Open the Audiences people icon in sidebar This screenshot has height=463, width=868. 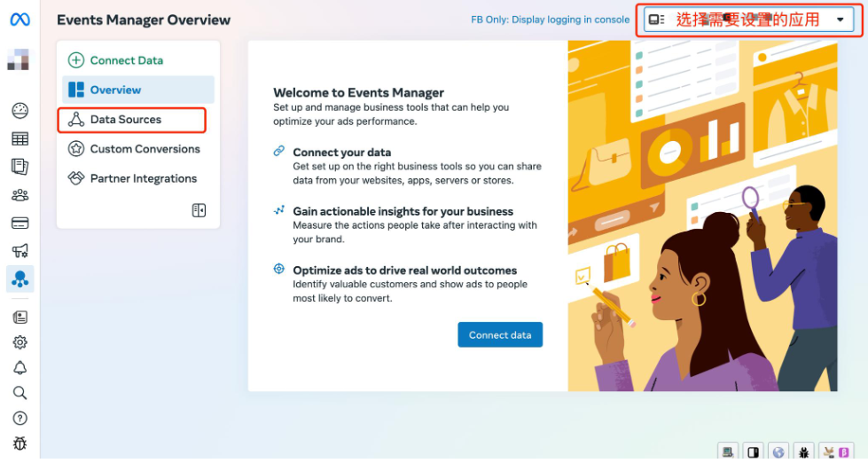point(20,195)
